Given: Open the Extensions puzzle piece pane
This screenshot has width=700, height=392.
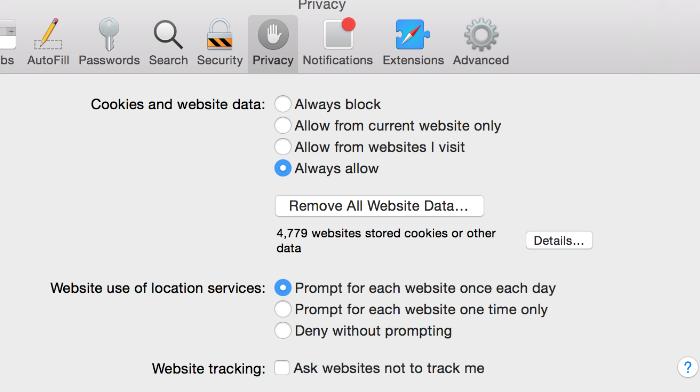Looking at the screenshot, I should 413,35.
